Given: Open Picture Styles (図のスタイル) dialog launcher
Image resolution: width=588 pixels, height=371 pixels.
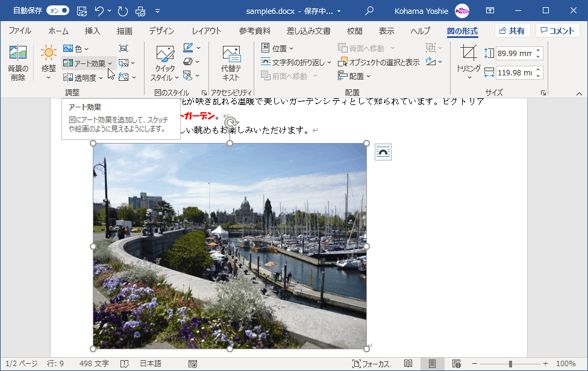Looking at the screenshot, I should pyautogui.click(x=204, y=93).
